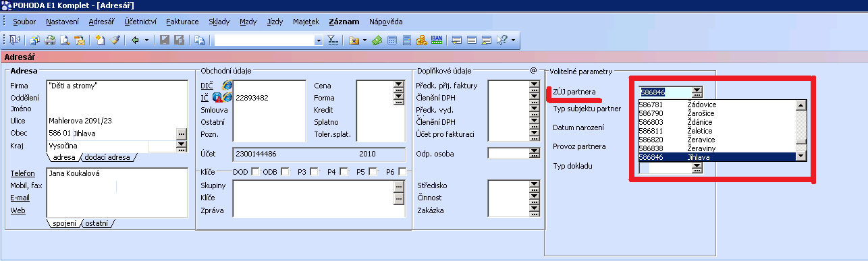The height and width of the screenshot is (261, 868).
Task: Click the printer icon in toolbar
Action: (x=49, y=40)
